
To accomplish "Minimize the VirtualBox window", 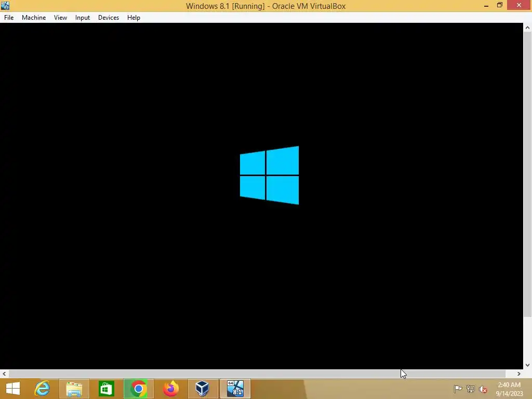I will [x=486, y=5].
